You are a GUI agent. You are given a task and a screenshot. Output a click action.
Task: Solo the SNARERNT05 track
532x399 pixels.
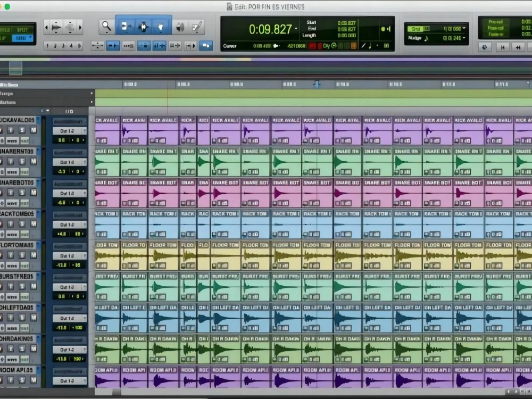(x=22, y=161)
